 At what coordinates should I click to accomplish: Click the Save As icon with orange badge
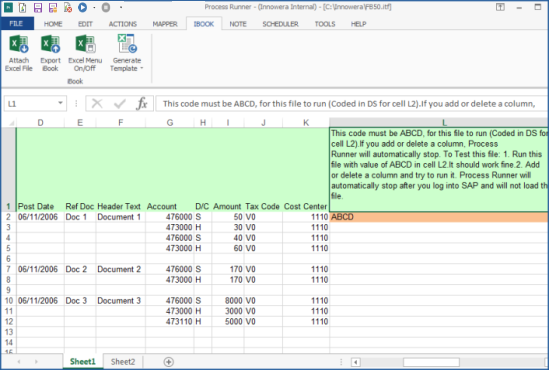pos(53,7)
